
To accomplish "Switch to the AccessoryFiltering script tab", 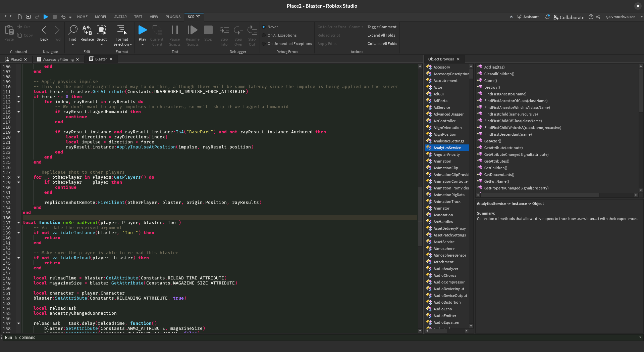I will 58,59.
